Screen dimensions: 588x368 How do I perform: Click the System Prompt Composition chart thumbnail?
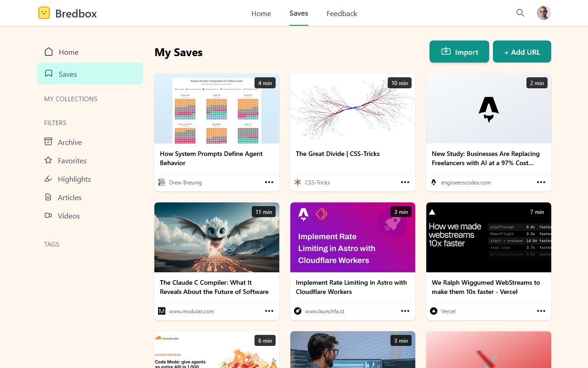217,109
